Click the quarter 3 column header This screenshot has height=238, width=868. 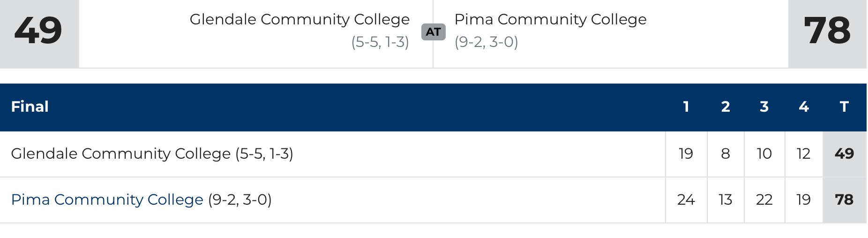pos(764,107)
